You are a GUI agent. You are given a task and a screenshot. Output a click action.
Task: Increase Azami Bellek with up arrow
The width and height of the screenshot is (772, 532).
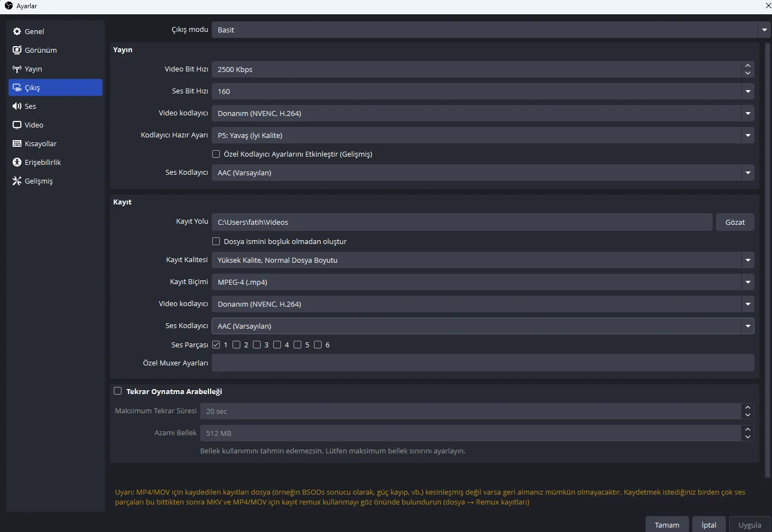coord(748,429)
